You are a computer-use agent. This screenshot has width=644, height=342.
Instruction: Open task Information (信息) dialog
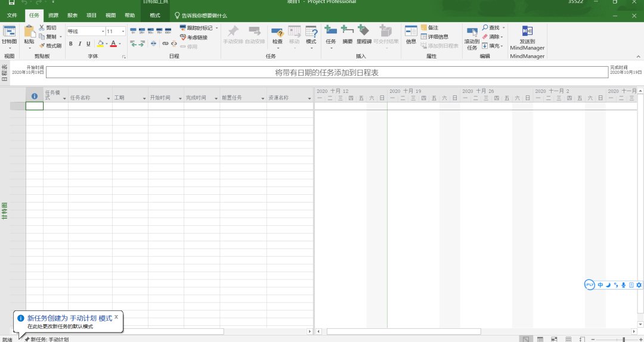[x=411, y=35]
